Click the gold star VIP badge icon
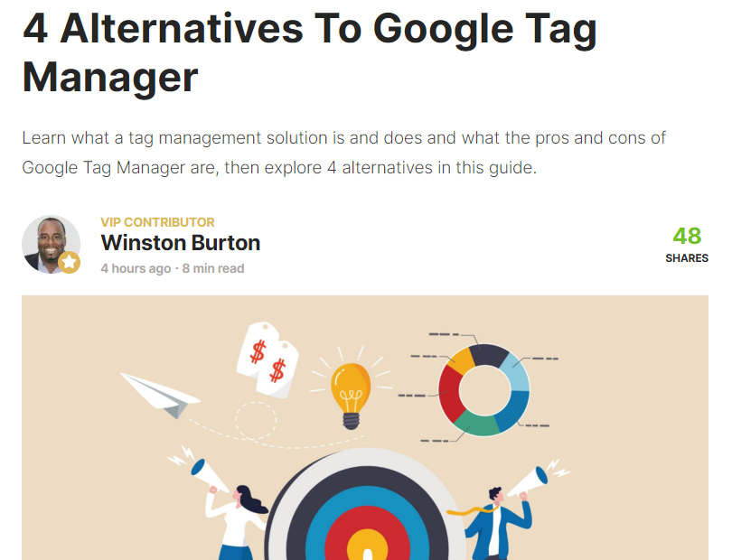Screen dimensions: 732x560 [69, 262]
